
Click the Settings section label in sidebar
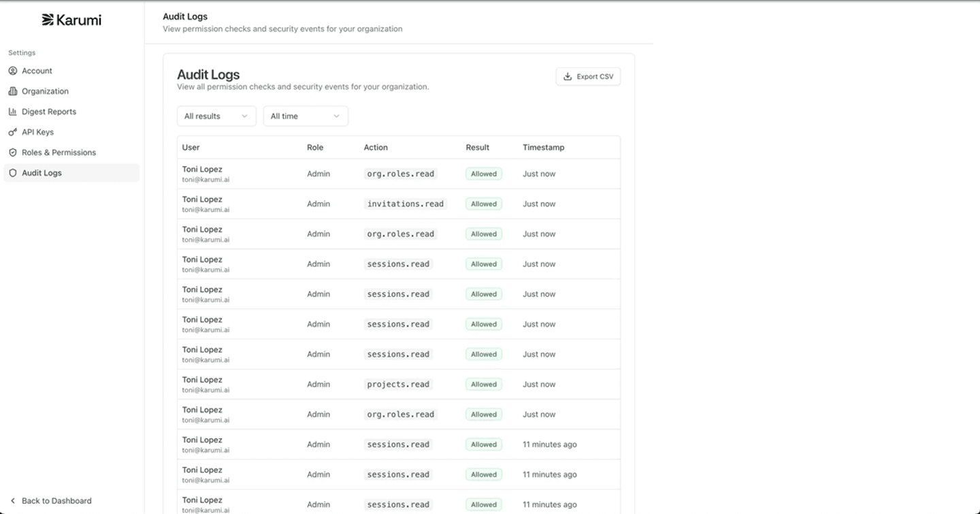pos(22,52)
